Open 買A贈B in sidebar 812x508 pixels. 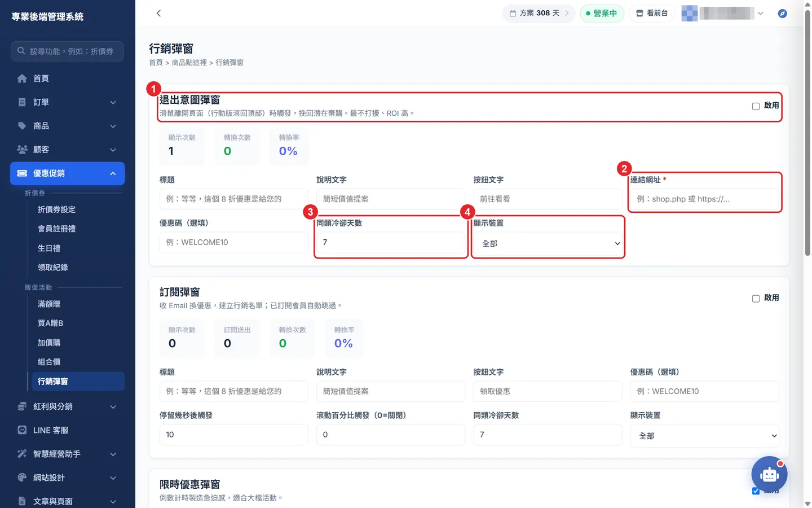[50, 323]
